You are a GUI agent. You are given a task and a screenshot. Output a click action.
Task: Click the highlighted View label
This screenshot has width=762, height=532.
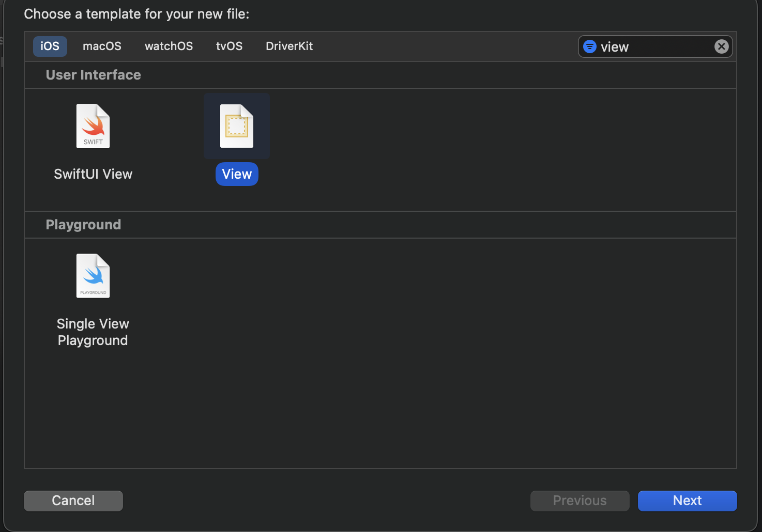point(237,174)
